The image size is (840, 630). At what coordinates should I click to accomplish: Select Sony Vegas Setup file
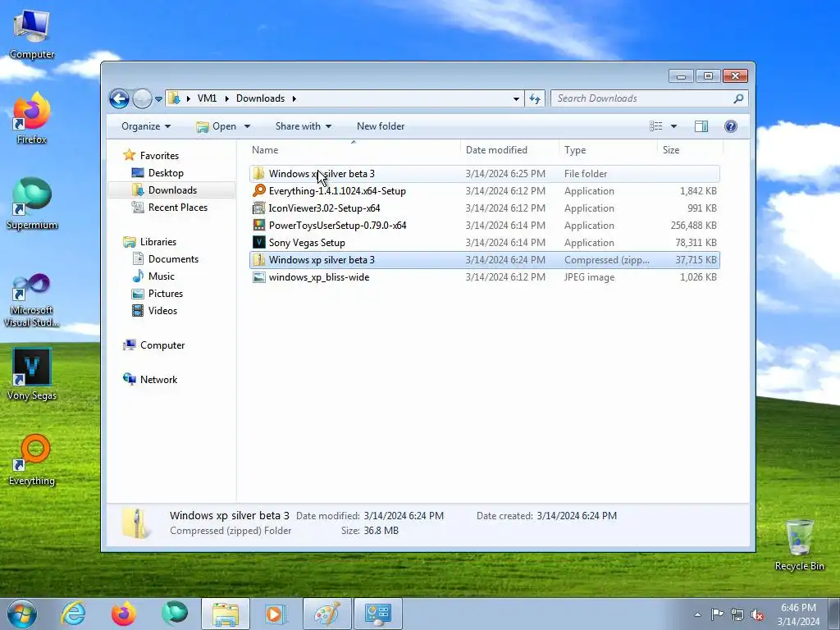[484, 243]
